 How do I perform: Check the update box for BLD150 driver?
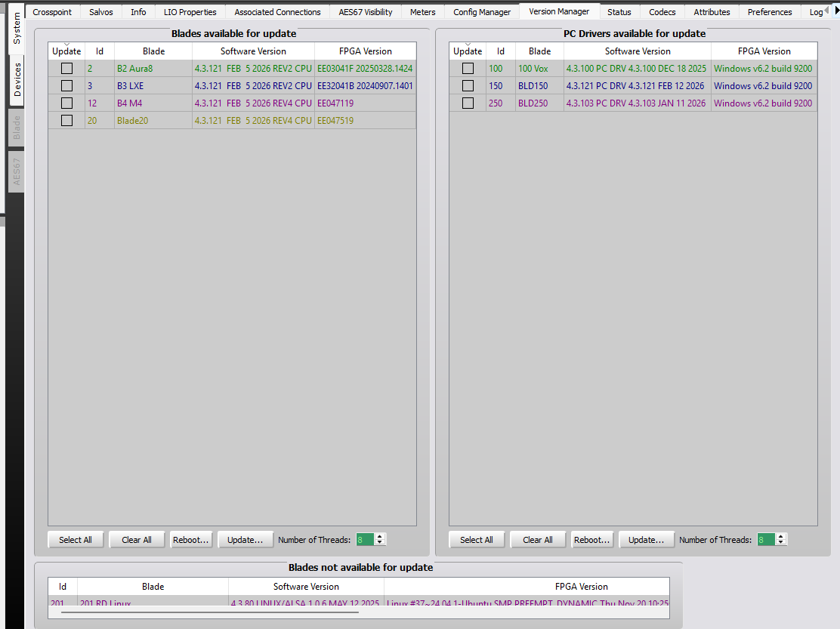(x=468, y=85)
